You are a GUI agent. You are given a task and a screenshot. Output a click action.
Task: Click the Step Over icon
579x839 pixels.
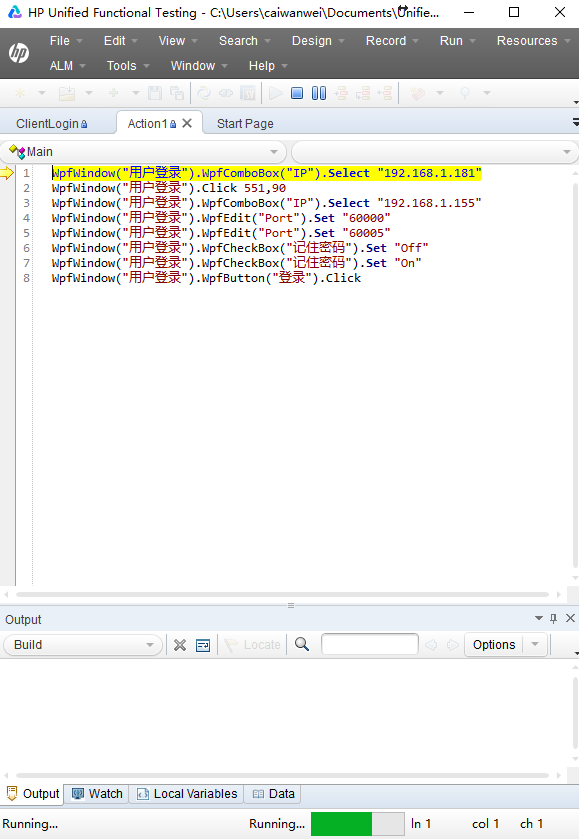[x=363, y=93]
